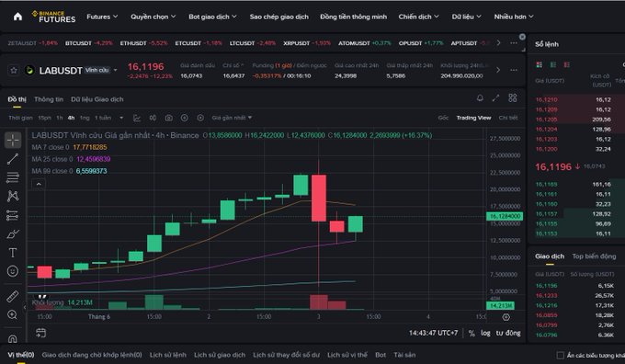Select the brush drawing tool
The image size is (625, 364).
(x=13, y=234)
